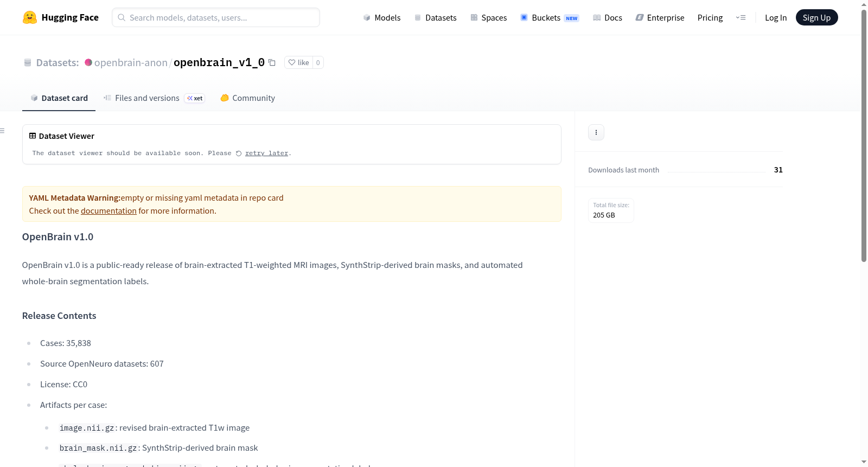Click the search magnifier icon
The height and width of the screenshot is (467, 868).
pyautogui.click(x=122, y=17)
